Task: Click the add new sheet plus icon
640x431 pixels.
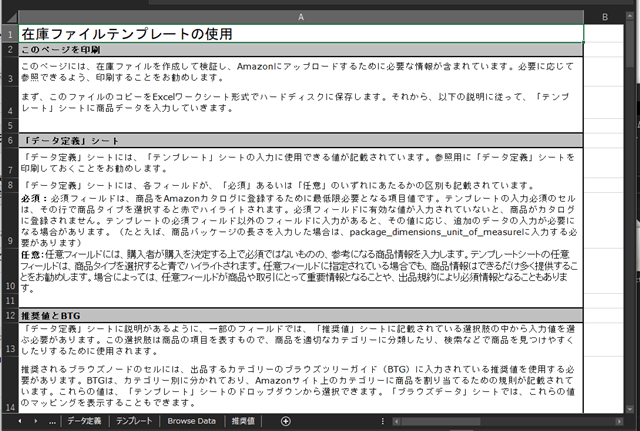Action: tap(286, 422)
